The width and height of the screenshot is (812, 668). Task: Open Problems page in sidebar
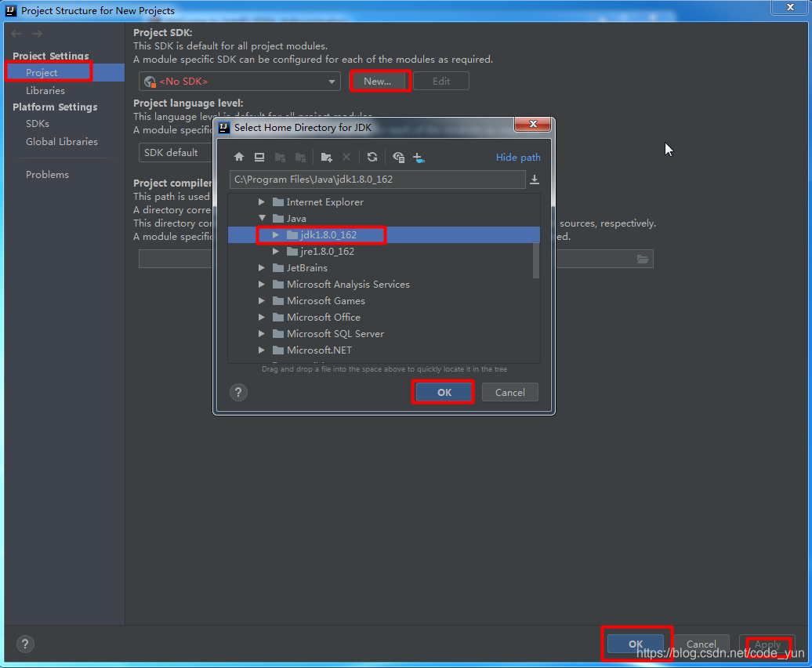coord(47,175)
